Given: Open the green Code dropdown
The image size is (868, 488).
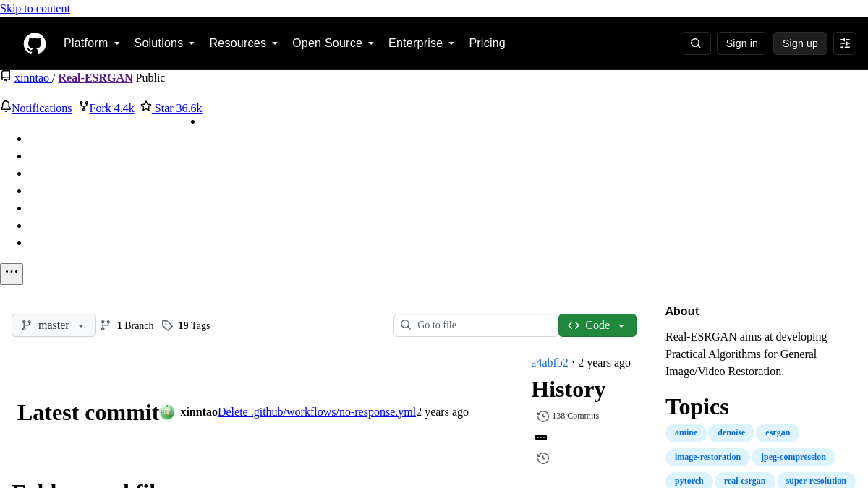Looking at the screenshot, I should (x=597, y=325).
